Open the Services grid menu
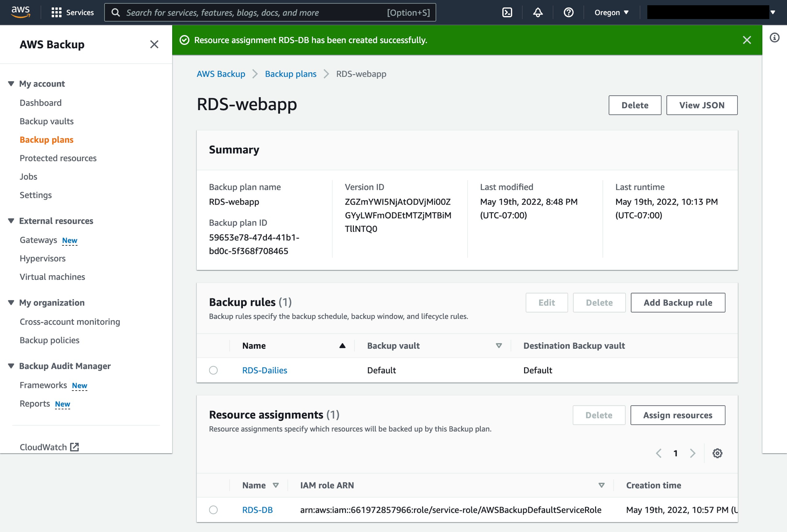This screenshot has width=787, height=532. point(72,12)
